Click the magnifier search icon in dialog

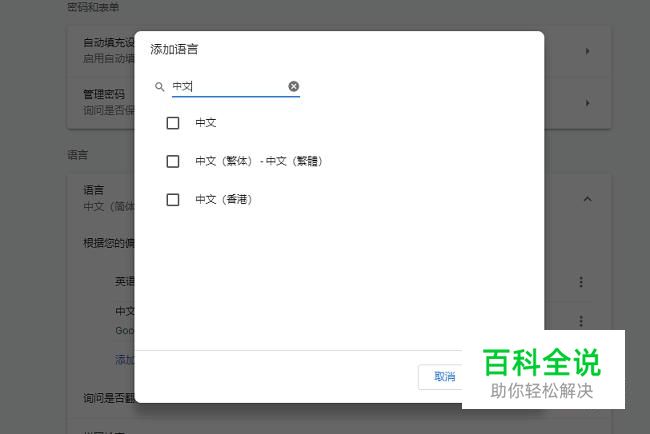tap(160, 87)
